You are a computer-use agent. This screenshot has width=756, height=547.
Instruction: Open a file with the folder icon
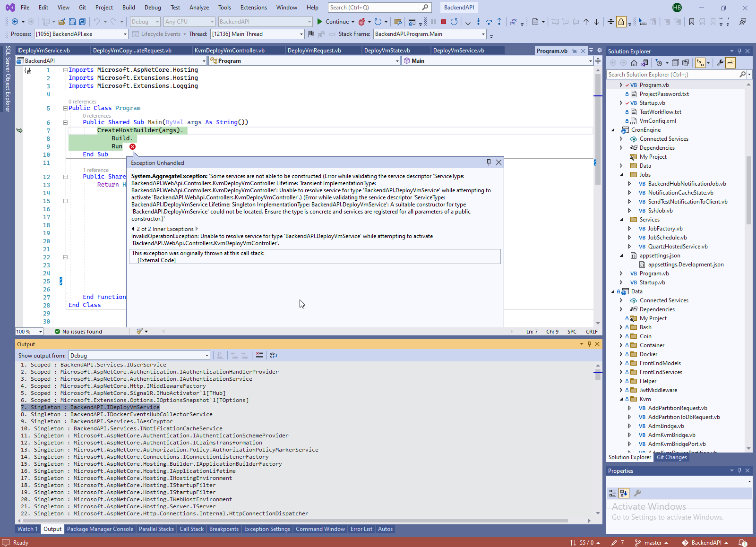[62, 22]
